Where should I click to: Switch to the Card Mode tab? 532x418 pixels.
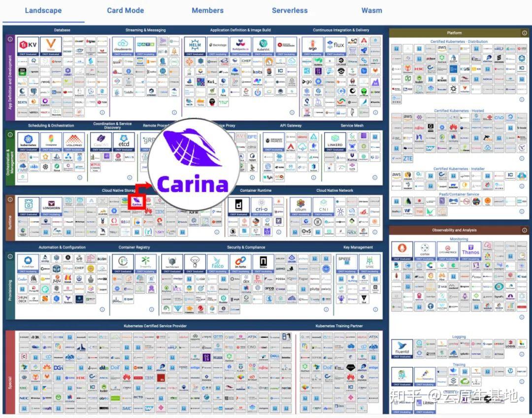pyautogui.click(x=126, y=10)
